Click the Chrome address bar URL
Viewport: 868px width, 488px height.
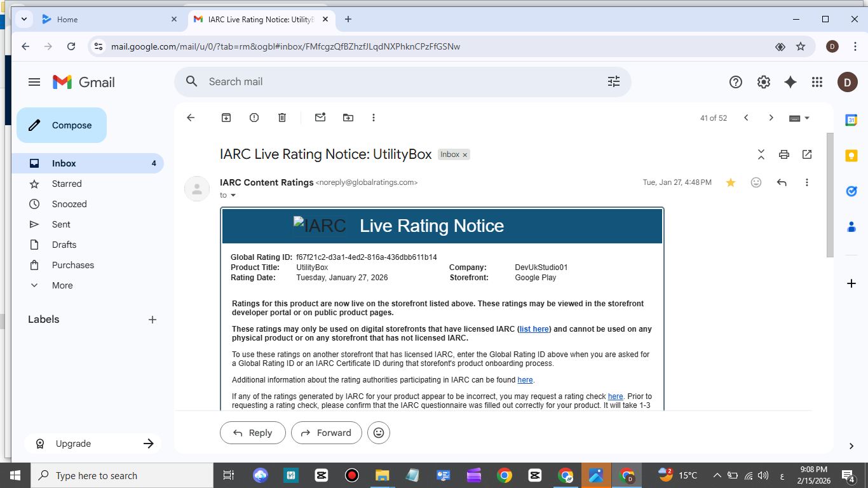click(286, 46)
